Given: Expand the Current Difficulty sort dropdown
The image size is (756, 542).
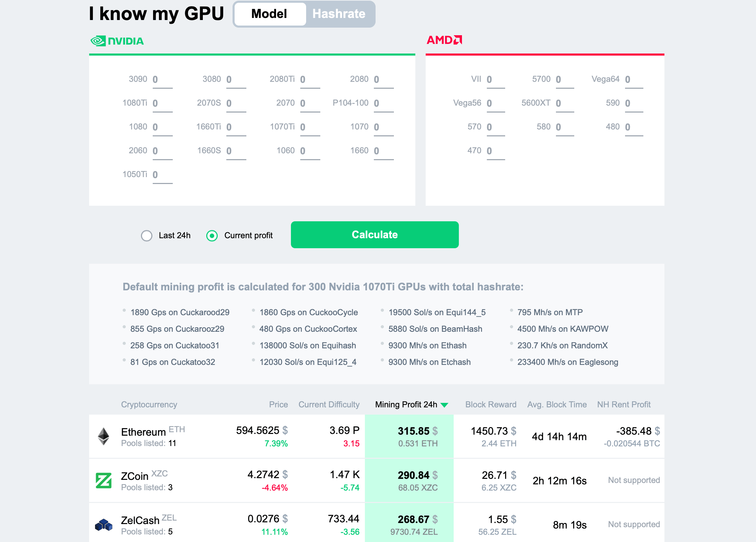Looking at the screenshot, I should coord(329,404).
